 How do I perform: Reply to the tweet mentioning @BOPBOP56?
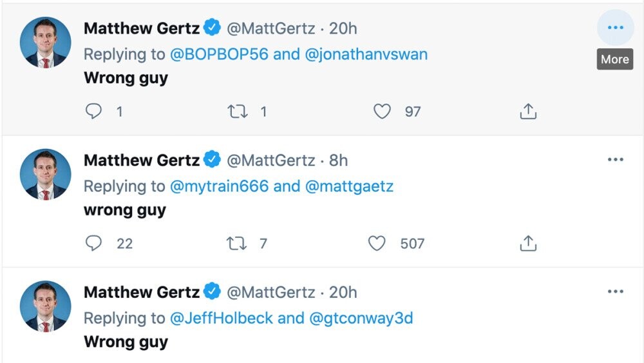point(94,112)
